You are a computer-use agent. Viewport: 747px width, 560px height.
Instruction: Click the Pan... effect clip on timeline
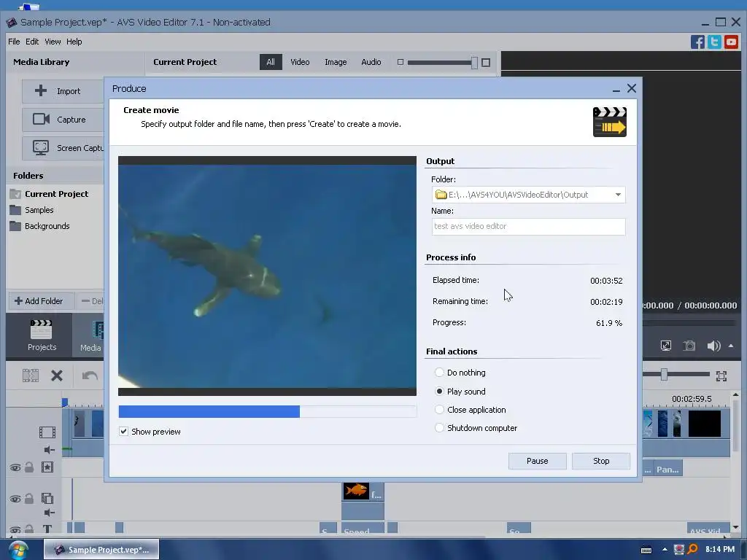point(668,470)
